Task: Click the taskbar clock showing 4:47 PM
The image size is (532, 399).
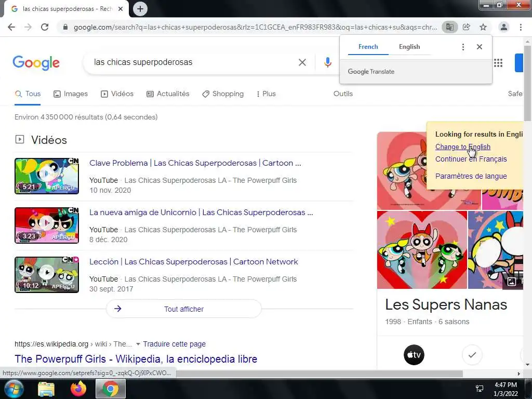Action: click(506, 389)
